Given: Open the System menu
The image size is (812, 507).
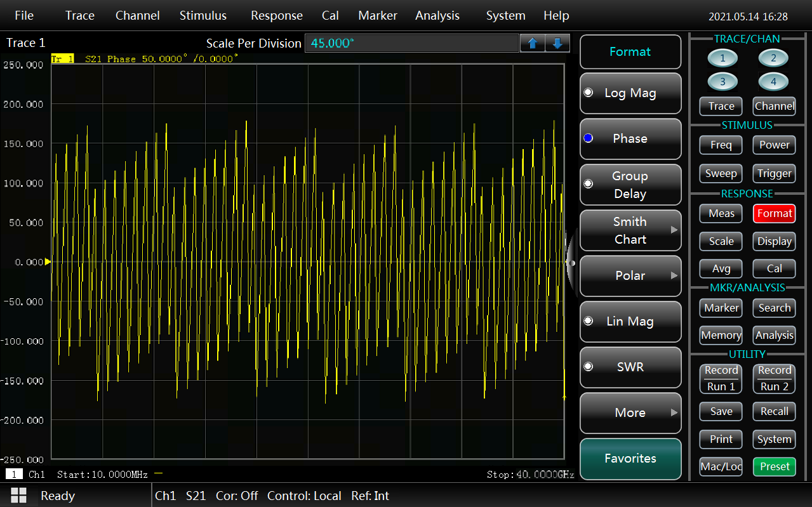Looking at the screenshot, I should pyautogui.click(x=506, y=16).
